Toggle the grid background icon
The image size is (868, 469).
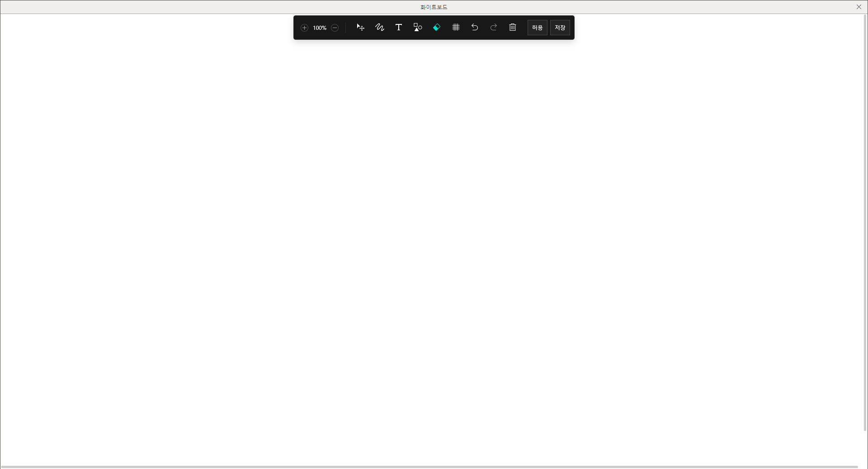click(x=456, y=28)
